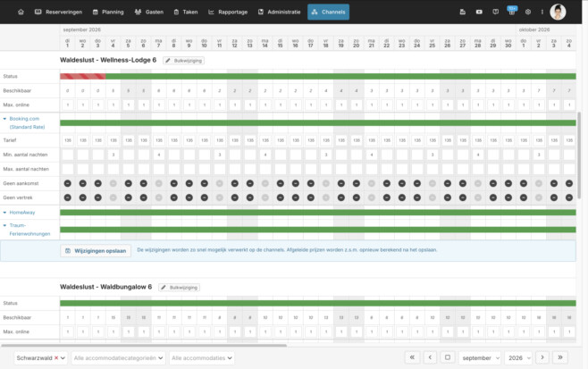Toggle Geen aankomst for za 12 September
Viewport: 588px width, 369px height.
click(x=235, y=183)
